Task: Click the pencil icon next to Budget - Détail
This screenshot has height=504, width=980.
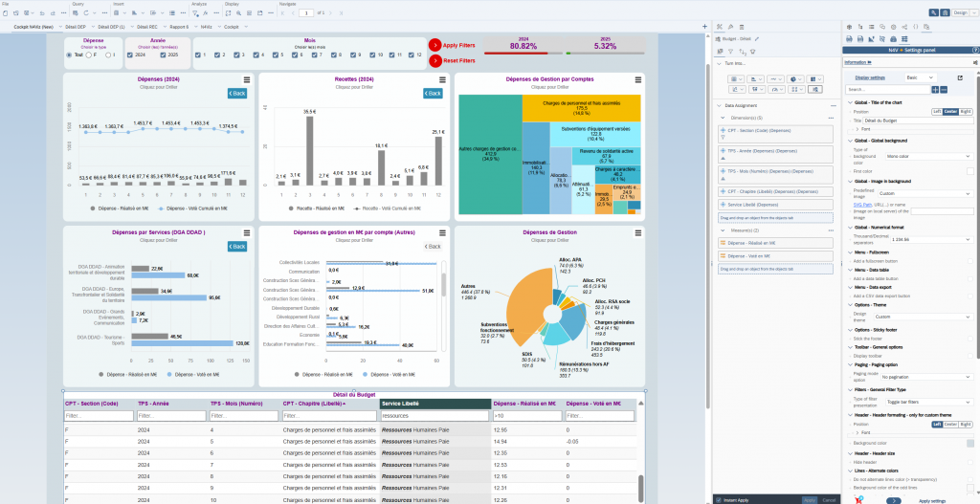Action: coord(756,38)
